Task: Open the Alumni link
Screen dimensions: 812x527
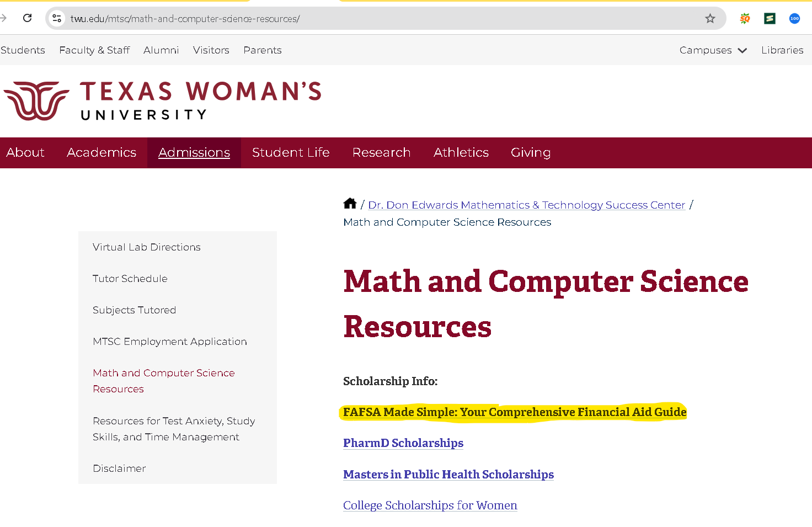Action: [161, 50]
